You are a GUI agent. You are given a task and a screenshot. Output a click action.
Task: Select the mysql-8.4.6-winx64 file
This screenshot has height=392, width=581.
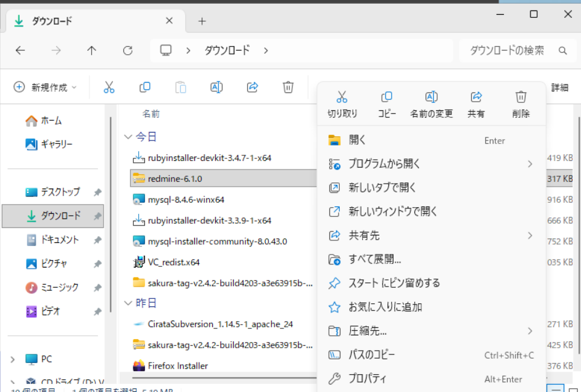pos(186,200)
